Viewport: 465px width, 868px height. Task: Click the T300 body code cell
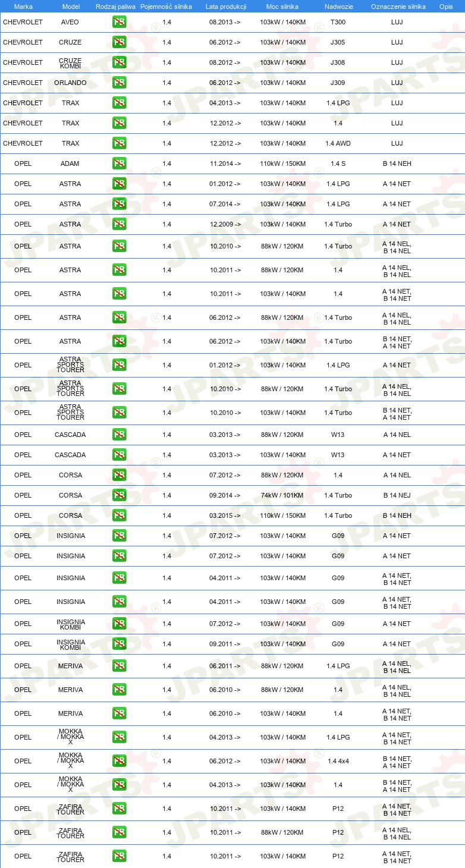338,22
